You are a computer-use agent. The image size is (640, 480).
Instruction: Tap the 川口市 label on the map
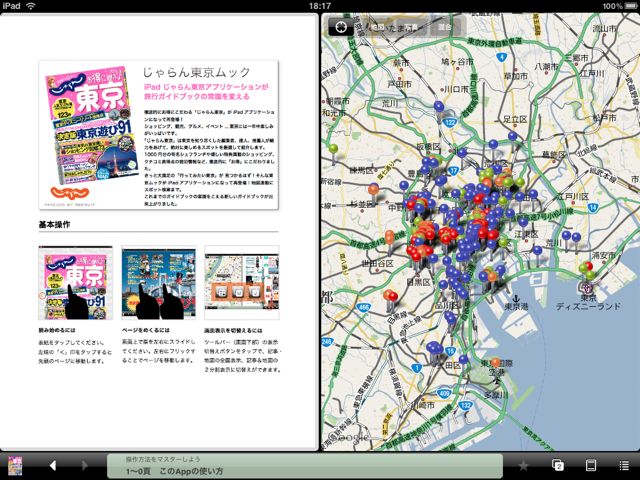pos(456,89)
